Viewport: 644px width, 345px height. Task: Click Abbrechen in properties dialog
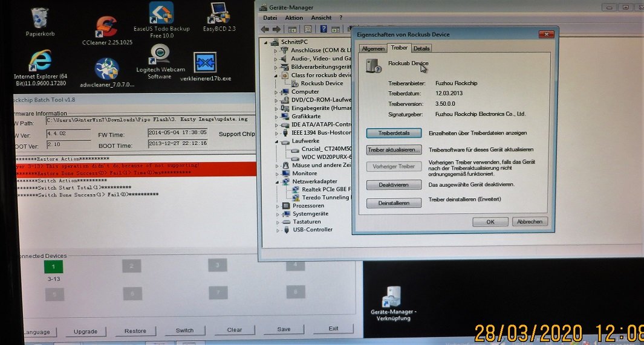click(530, 222)
